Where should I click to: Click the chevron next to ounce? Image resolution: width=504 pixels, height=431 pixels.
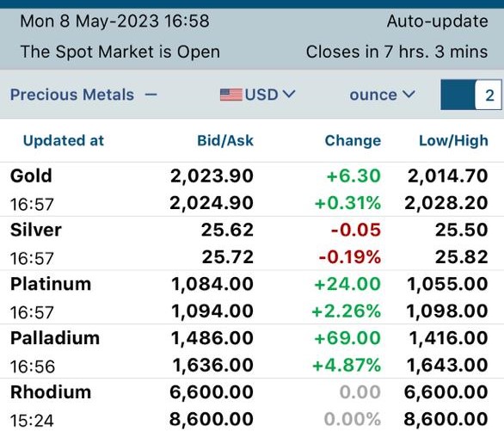click(409, 95)
